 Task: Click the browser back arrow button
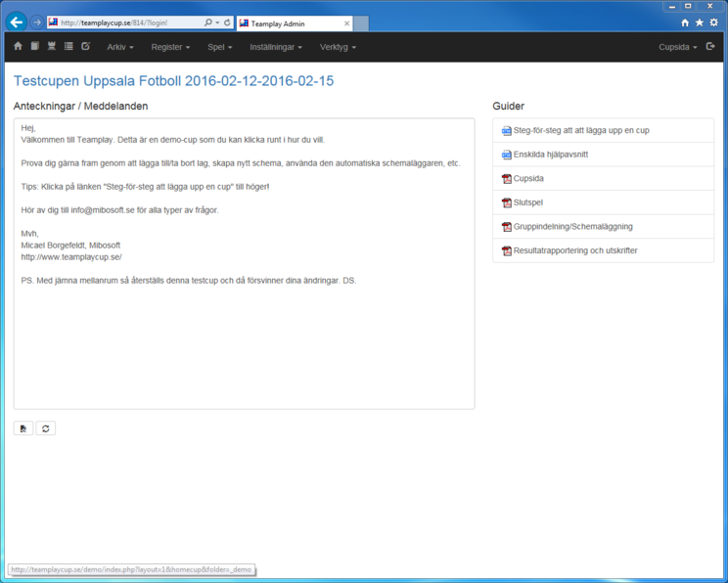point(17,22)
